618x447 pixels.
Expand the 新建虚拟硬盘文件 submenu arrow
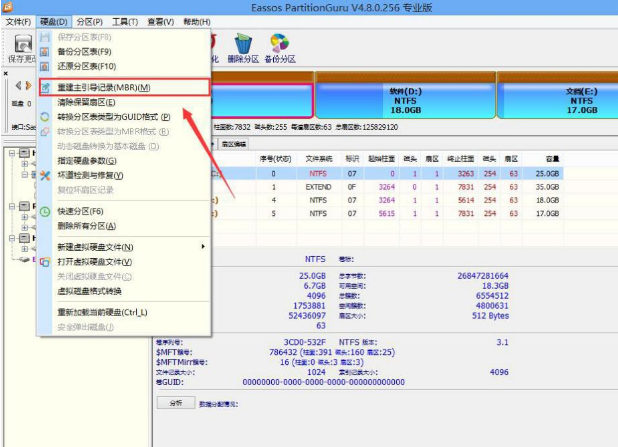click(x=203, y=247)
